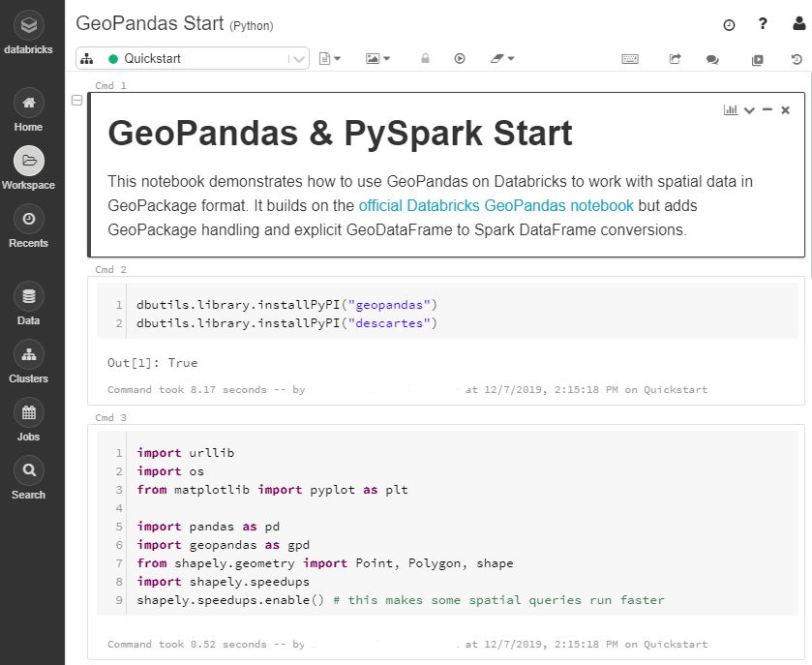Click the 'from shapely.geometry import' line
Viewport: 812px width, 665px height.
pyautogui.click(x=325, y=563)
